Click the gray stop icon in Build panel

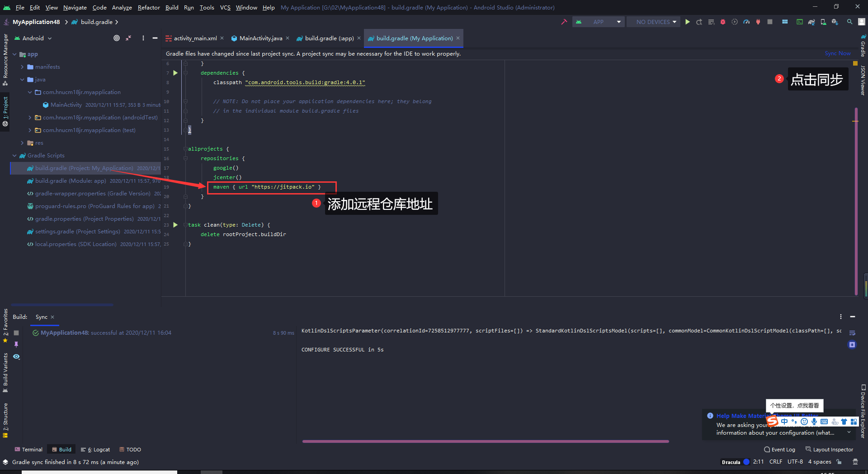click(16, 332)
